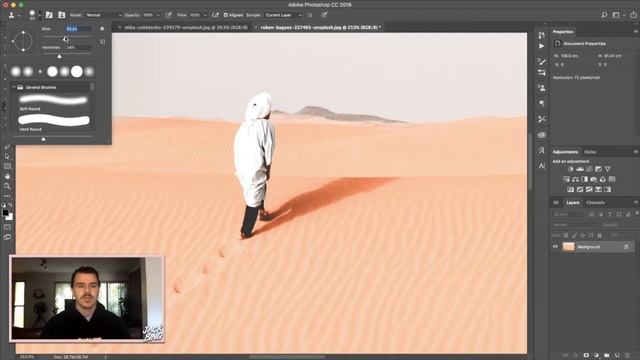Unlock the Background layer lock icon

pos(626,247)
